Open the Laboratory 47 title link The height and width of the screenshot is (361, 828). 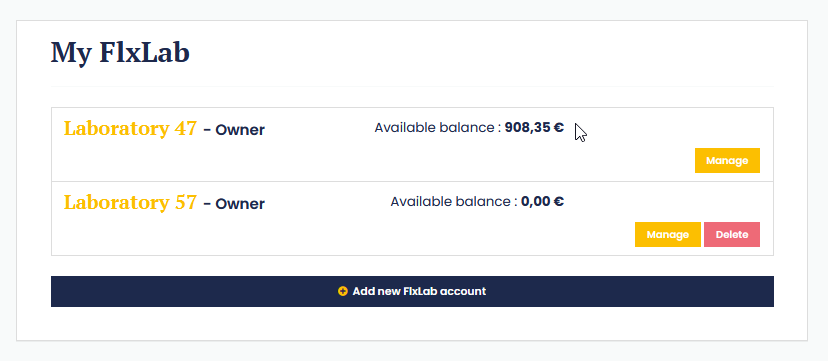click(x=130, y=128)
